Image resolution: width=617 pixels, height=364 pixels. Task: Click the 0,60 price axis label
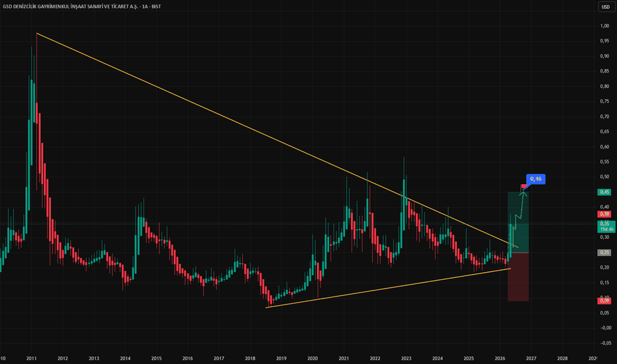tap(604, 147)
